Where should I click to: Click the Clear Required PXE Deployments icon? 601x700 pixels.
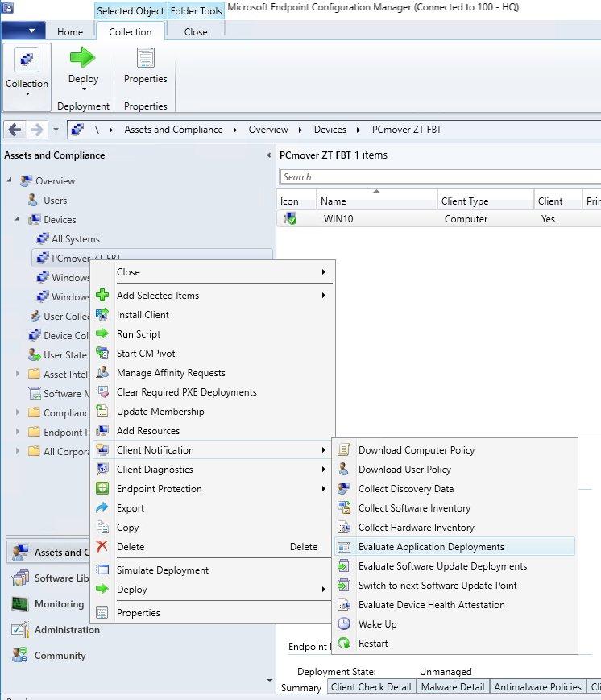tap(102, 392)
